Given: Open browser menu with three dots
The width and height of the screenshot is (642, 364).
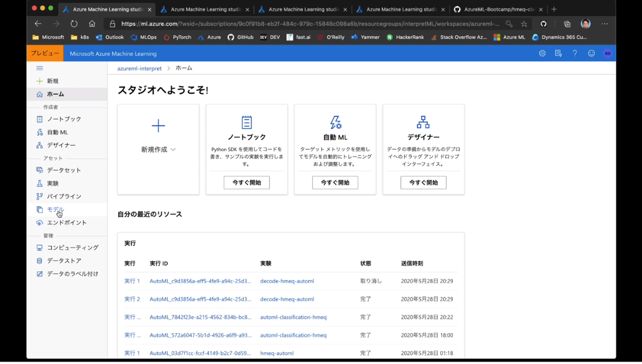Looking at the screenshot, I should pos(605,24).
